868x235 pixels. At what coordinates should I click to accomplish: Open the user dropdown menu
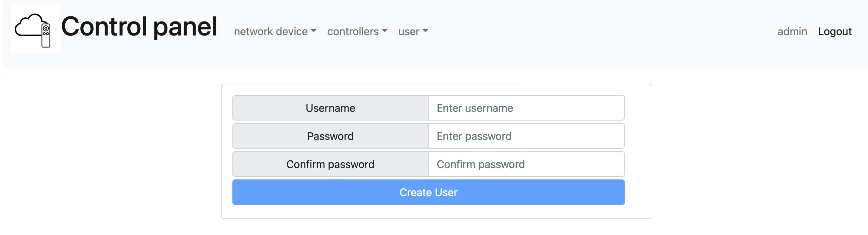(x=409, y=32)
